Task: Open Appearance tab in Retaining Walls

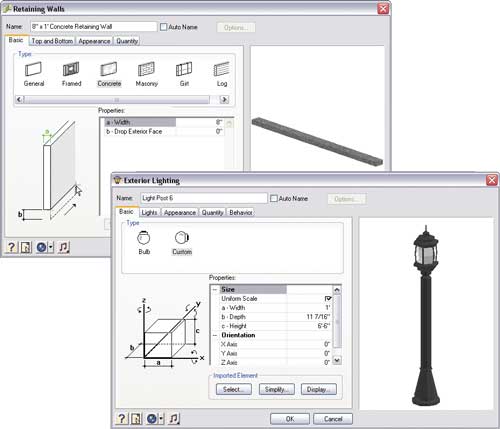Action: [x=94, y=41]
